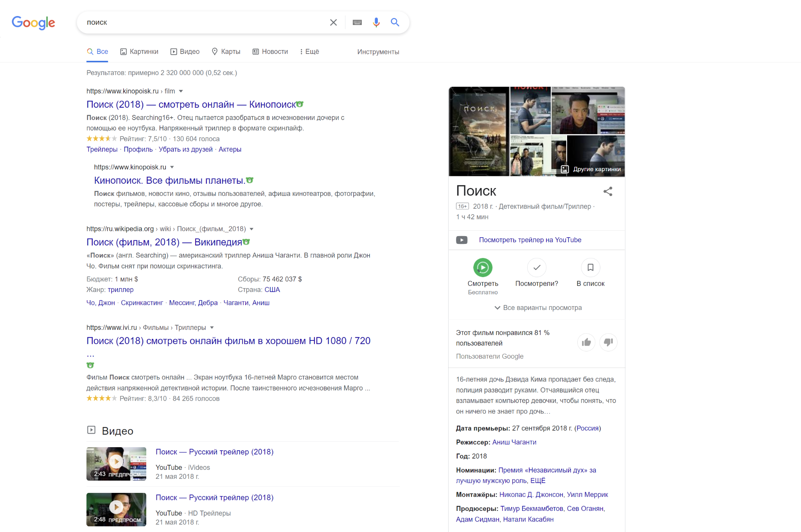The image size is (801, 532).
Task: Expand Все варианты просмотра
Action: (538, 308)
